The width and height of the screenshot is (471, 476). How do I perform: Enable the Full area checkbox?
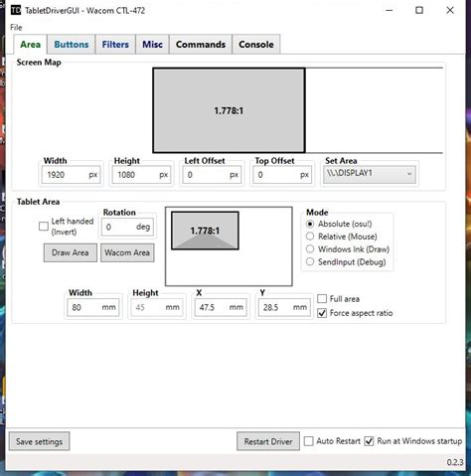pos(322,299)
